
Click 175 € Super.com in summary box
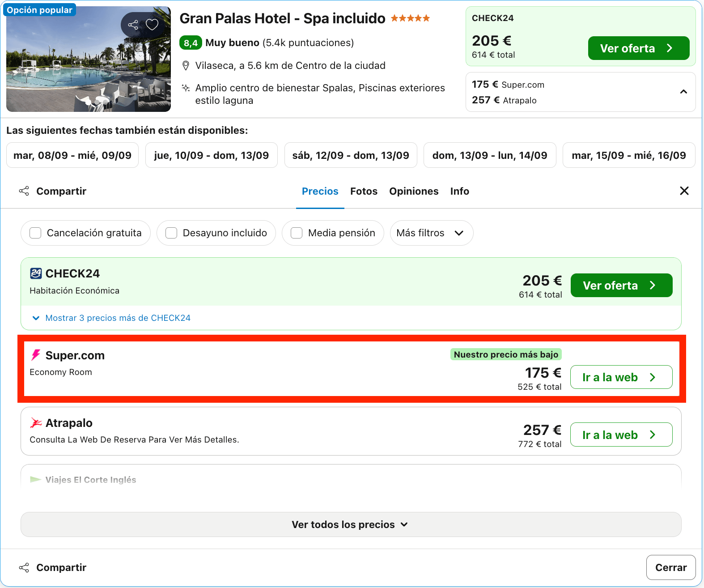(508, 85)
